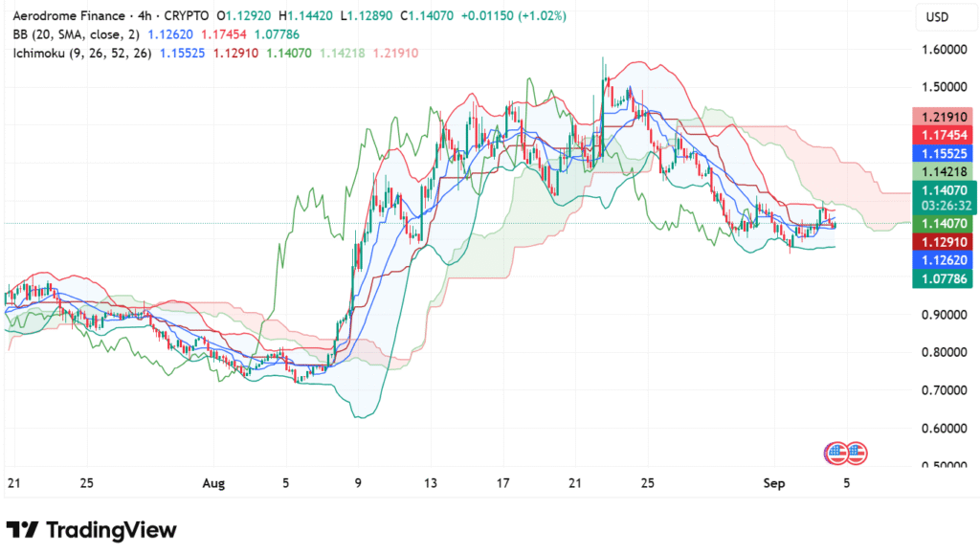This screenshot has height=553, width=980.
Task: Click Ichimoku value 1.14218 in the legend
Action: tap(343, 54)
